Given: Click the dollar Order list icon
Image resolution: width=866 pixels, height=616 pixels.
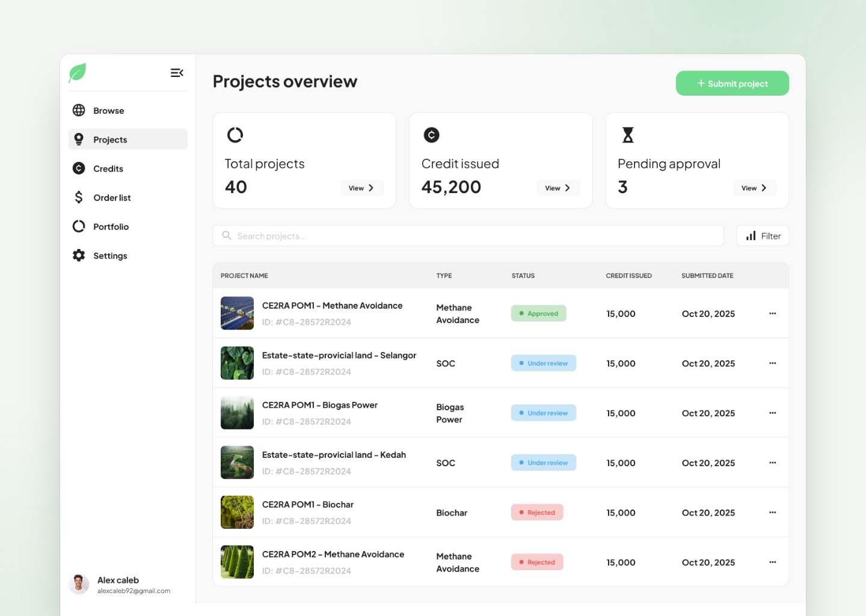Looking at the screenshot, I should [79, 197].
